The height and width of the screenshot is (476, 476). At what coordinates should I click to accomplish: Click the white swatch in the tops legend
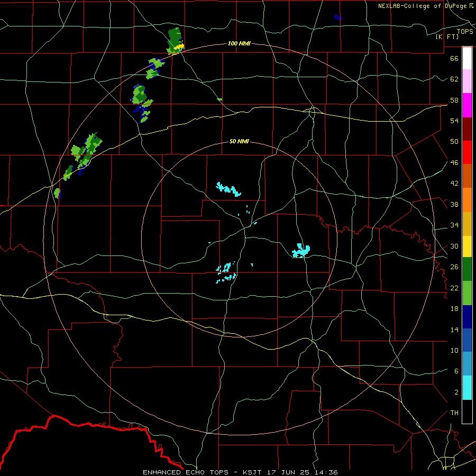coord(467,58)
